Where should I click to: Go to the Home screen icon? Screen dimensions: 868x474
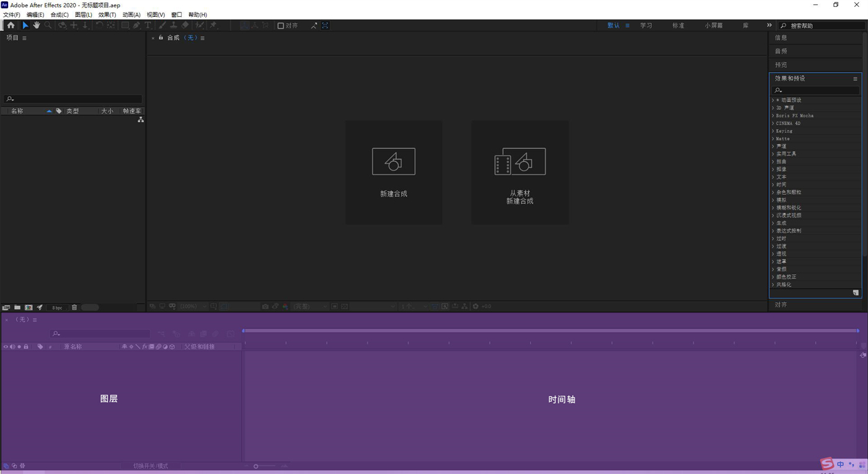11,25
